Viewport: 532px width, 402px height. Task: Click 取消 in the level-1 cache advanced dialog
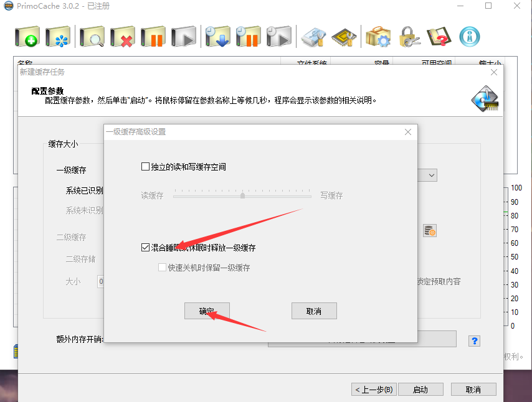314,311
